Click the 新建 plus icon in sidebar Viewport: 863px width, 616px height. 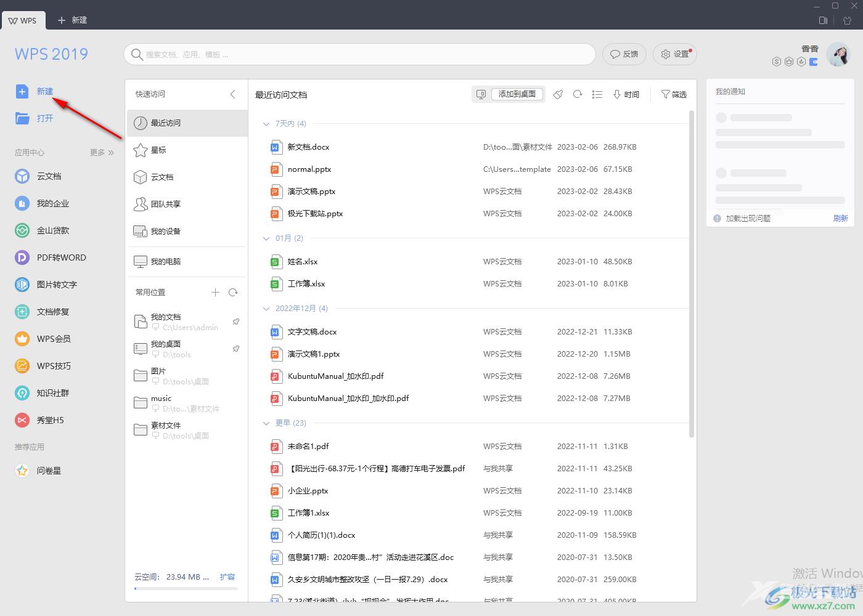click(22, 92)
